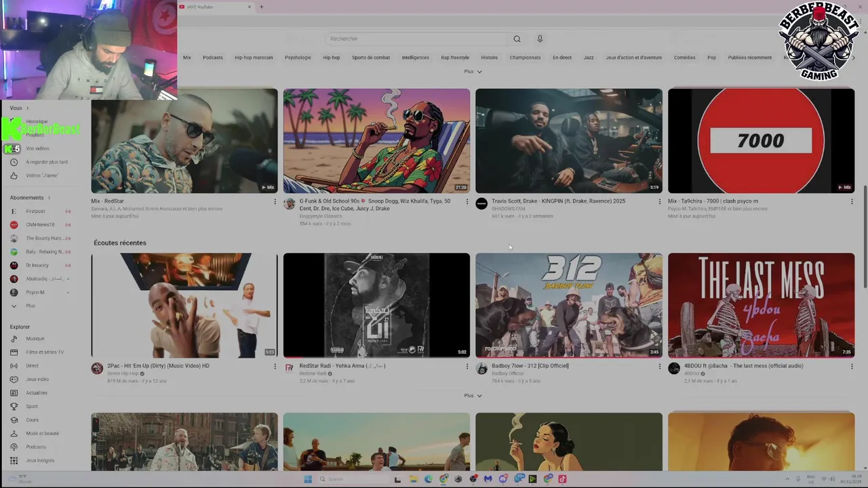868x488 pixels.
Task: Expand Plus below the filter chips
Action: (x=473, y=71)
